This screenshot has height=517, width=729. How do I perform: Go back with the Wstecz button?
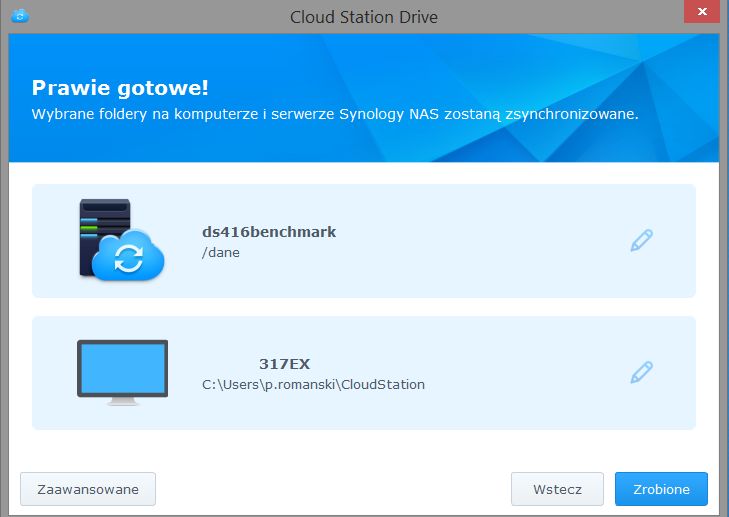point(557,489)
